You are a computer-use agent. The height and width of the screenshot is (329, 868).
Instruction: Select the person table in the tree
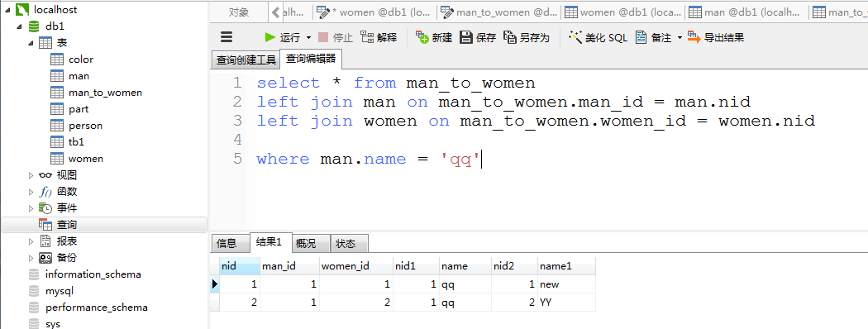(x=85, y=126)
